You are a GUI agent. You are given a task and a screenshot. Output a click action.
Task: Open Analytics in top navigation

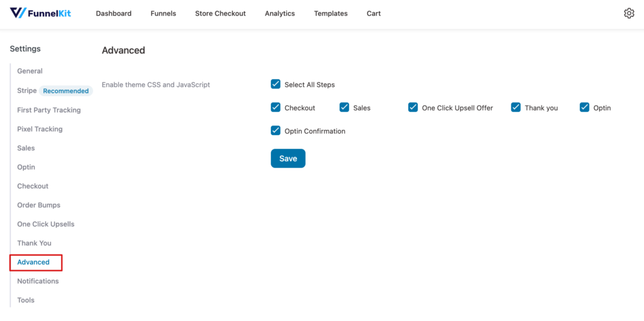280,14
